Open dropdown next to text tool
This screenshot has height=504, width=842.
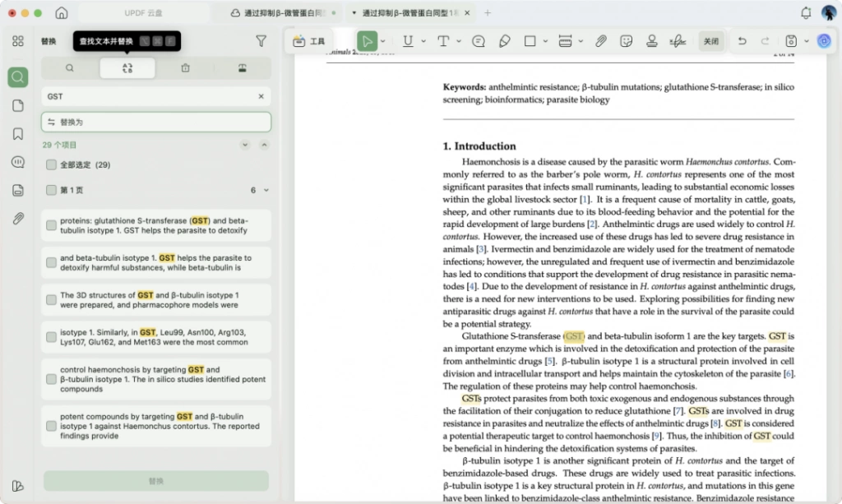click(459, 41)
